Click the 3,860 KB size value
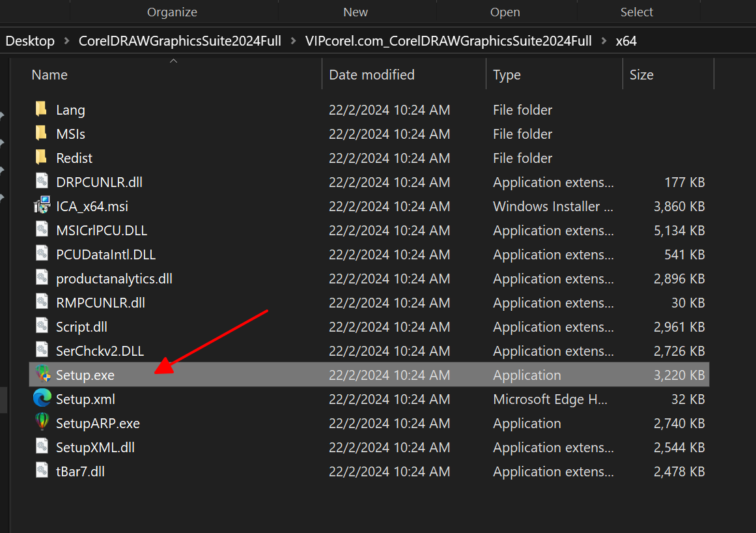This screenshot has width=756, height=533. click(679, 207)
